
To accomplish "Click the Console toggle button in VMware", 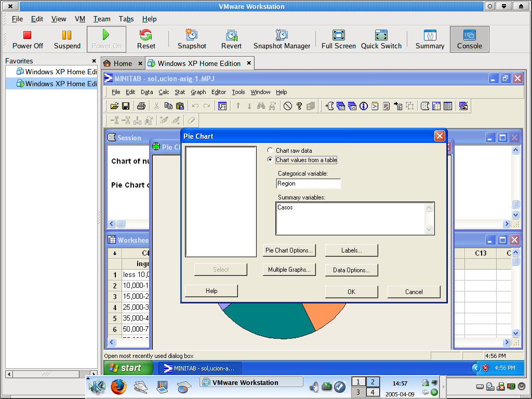I will tap(470, 39).
